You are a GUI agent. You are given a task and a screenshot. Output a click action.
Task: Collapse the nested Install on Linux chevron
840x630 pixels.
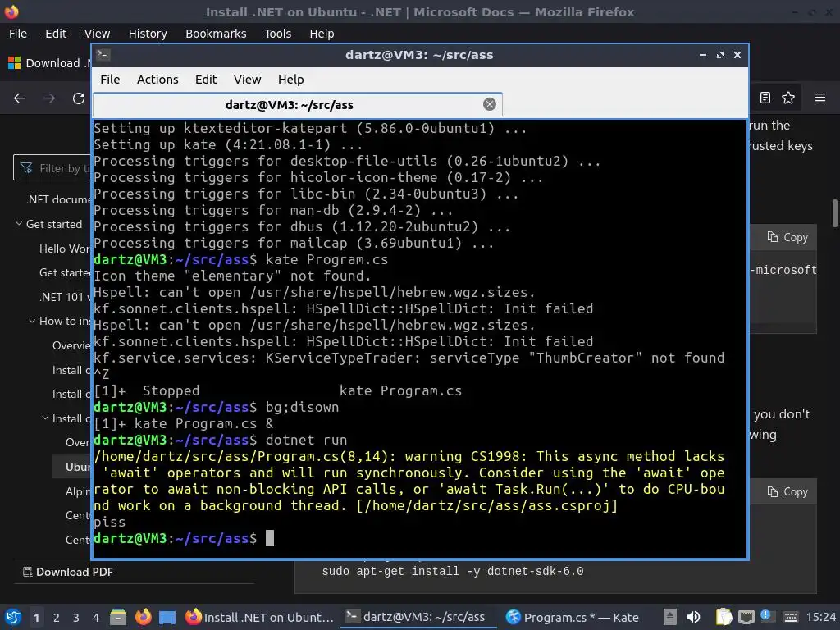pos(45,418)
